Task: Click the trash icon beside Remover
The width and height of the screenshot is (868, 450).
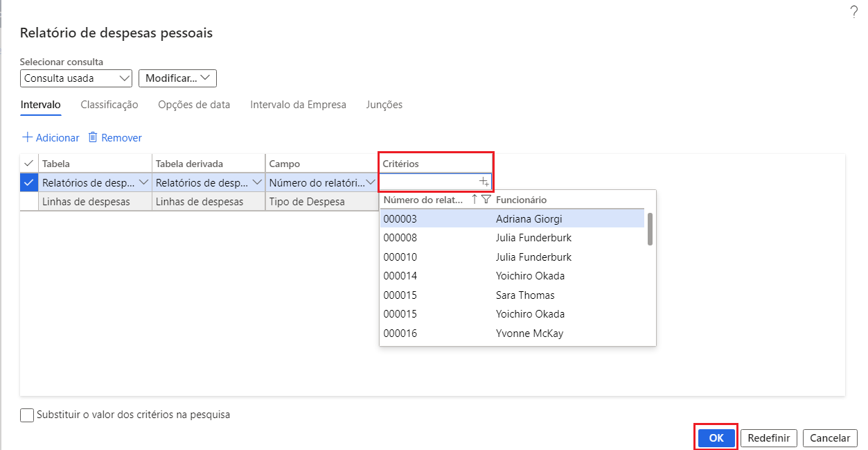Action: coord(93,137)
